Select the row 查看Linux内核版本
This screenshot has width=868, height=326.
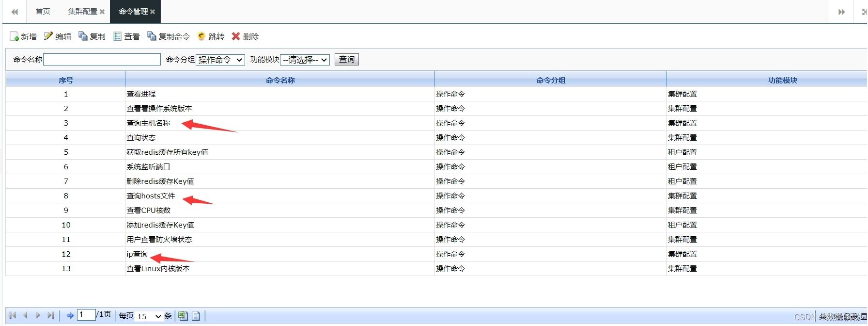(436, 269)
